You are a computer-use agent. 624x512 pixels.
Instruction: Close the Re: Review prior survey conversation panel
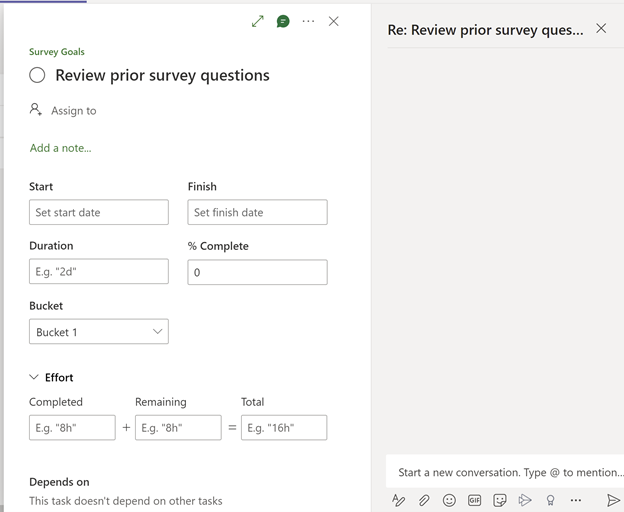[x=601, y=29]
